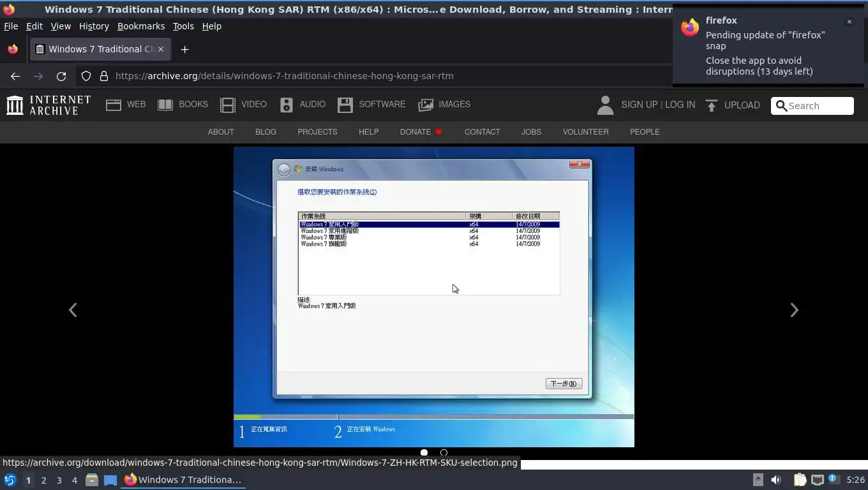Open a new tab with the plus button

(184, 49)
